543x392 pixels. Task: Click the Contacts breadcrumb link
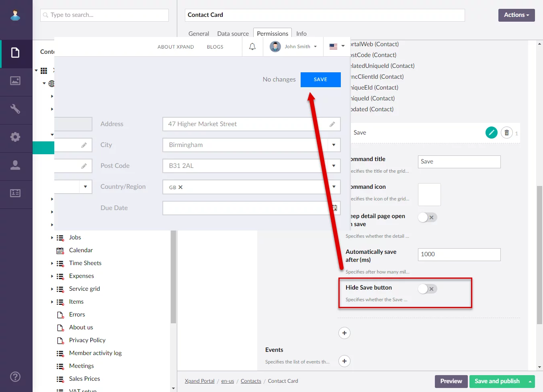coord(251,381)
